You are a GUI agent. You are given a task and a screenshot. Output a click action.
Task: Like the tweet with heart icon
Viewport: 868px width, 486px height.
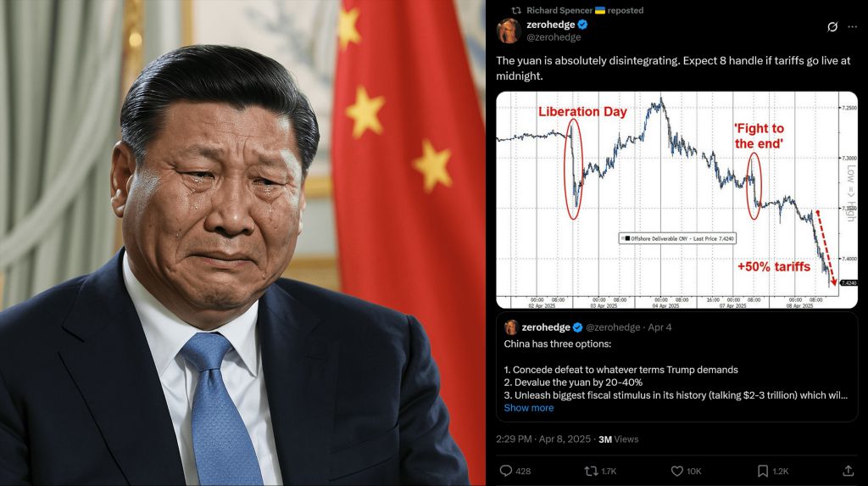pos(676,471)
